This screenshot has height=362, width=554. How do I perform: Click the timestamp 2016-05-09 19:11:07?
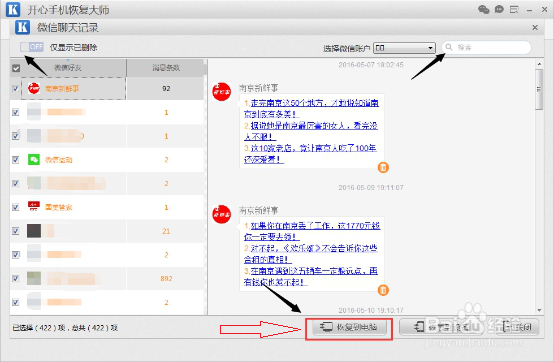point(371,188)
